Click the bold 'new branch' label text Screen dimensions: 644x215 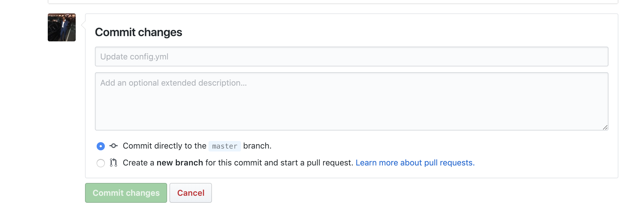pyautogui.click(x=180, y=163)
